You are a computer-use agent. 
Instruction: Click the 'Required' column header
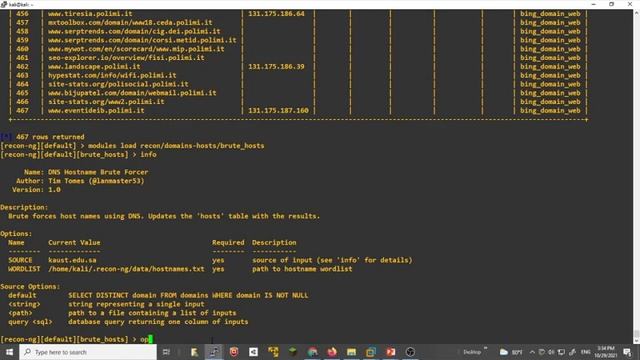[228, 242]
